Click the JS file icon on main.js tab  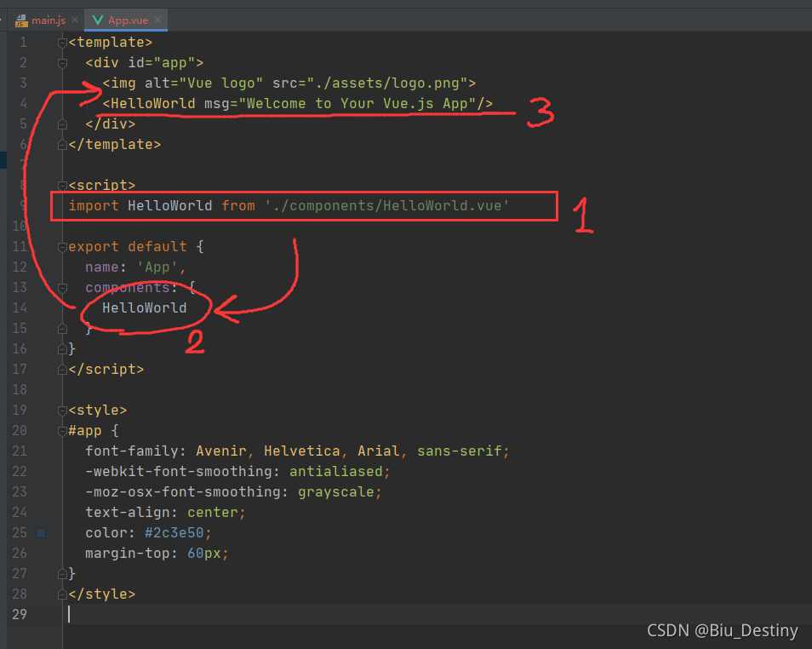click(21, 20)
